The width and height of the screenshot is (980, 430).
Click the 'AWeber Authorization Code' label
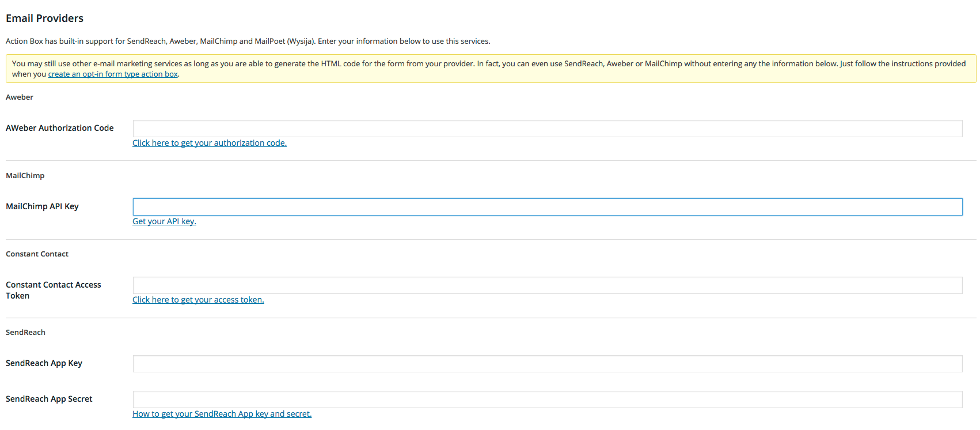click(x=59, y=128)
